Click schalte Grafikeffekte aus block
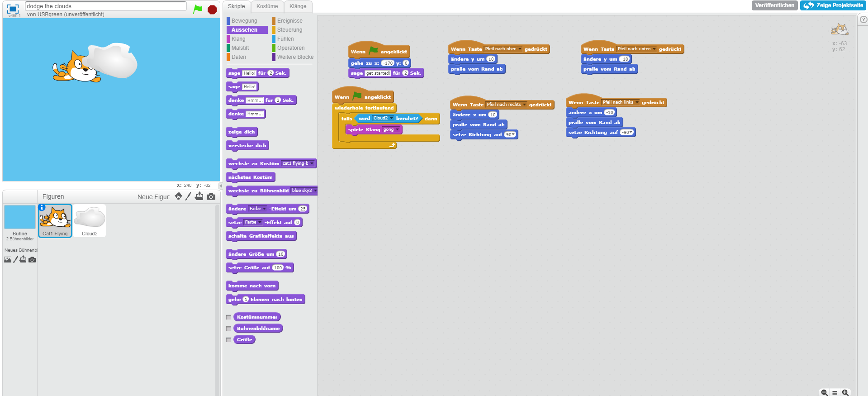The width and height of the screenshot is (868, 396). pyautogui.click(x=261, y=236)
